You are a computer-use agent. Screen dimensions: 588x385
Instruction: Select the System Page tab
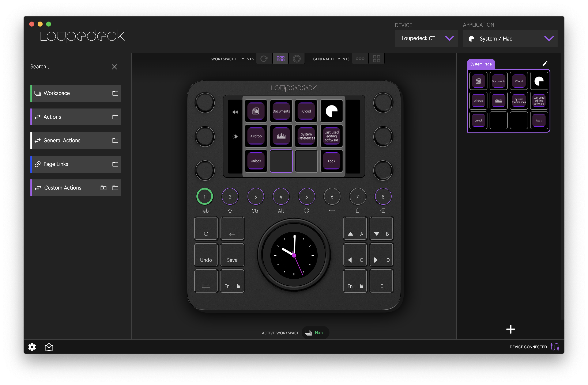480,64
